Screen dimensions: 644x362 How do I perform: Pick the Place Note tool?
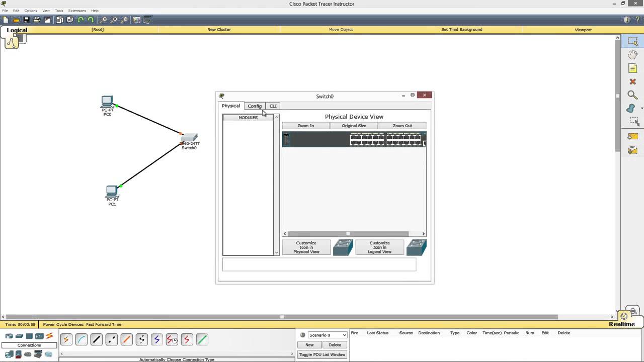coord(632,68)
